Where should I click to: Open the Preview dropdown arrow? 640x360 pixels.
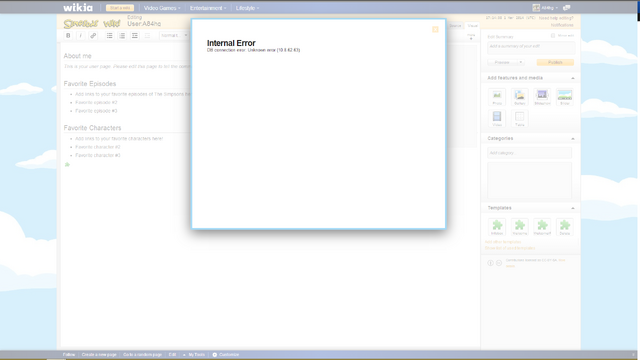click(521, 62)
